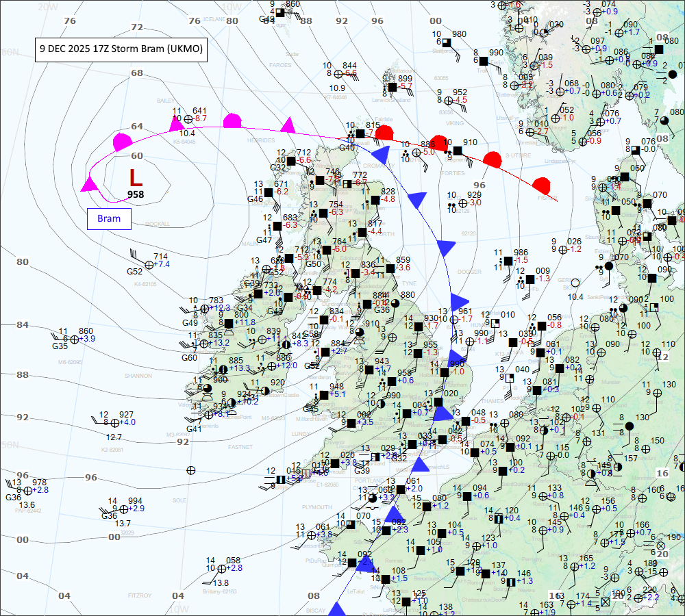Image resolution: width=685 pixels, height=616 pixels.
Task: Select the map title box with date
Action: point(121,49)
